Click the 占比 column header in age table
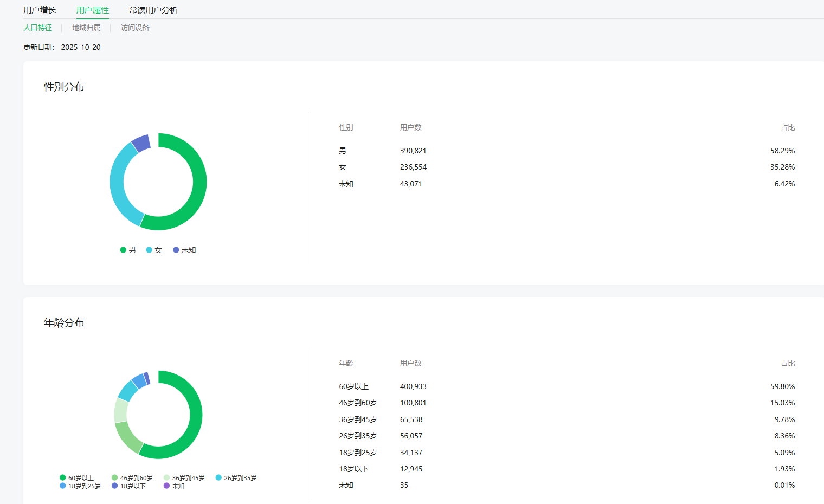Viewport: 824px width, 504px height. [x=788, y=363]
